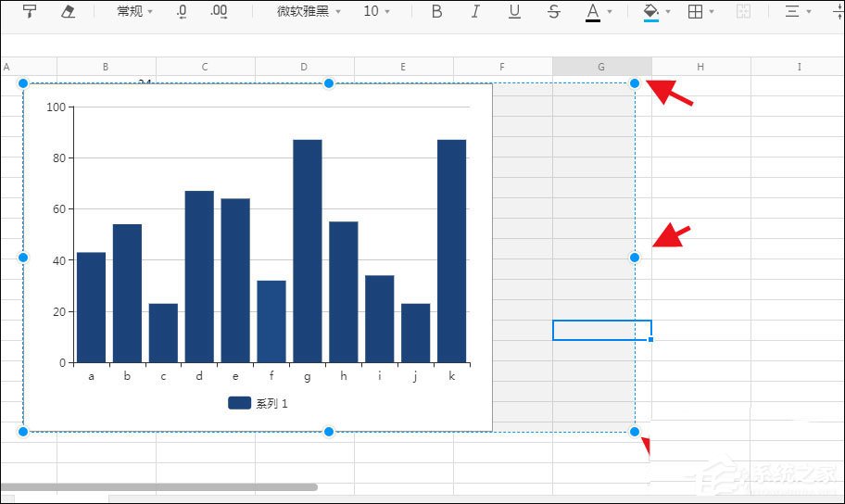
Task: Toggle underline formatting
Action: pyautogui.click(x=514, y=12)
